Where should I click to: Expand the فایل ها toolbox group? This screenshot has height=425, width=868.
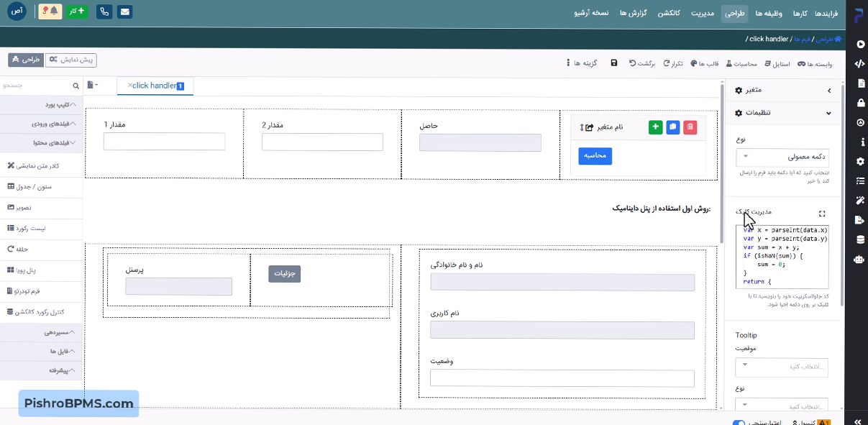42,351
